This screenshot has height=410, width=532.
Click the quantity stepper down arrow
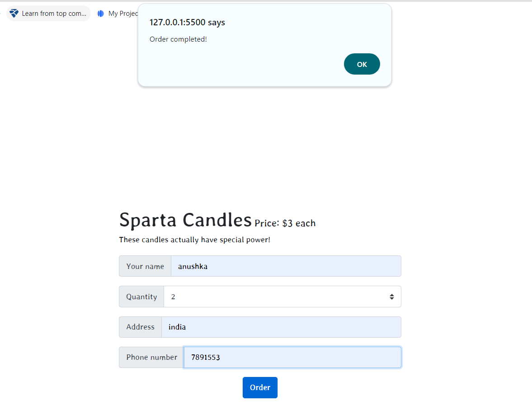click(391, 299)
